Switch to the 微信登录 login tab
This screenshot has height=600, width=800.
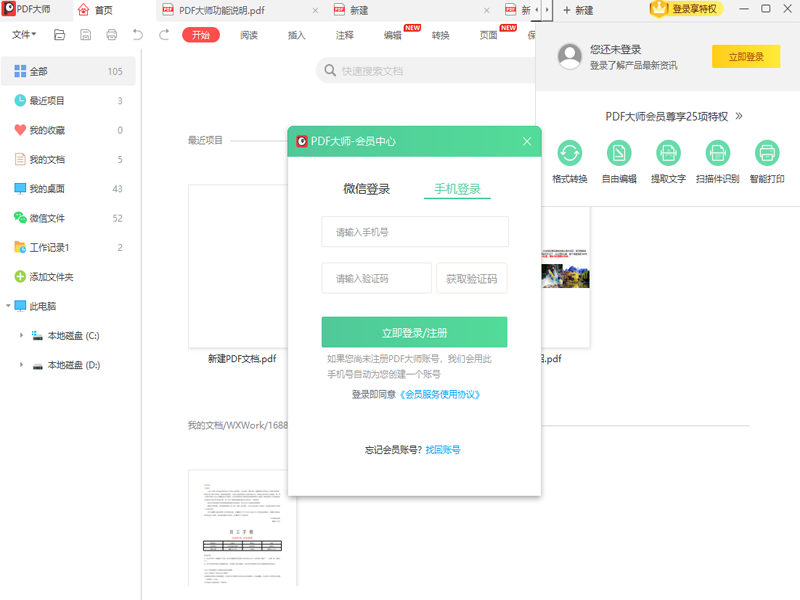[x=367, y=189]
